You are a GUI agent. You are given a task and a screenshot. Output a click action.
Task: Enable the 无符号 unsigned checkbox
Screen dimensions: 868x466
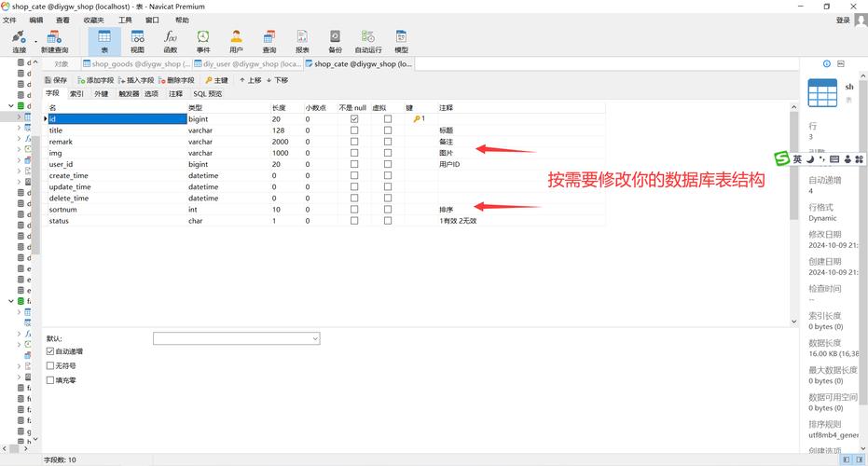pyautogui.click(x=50, y=365)
